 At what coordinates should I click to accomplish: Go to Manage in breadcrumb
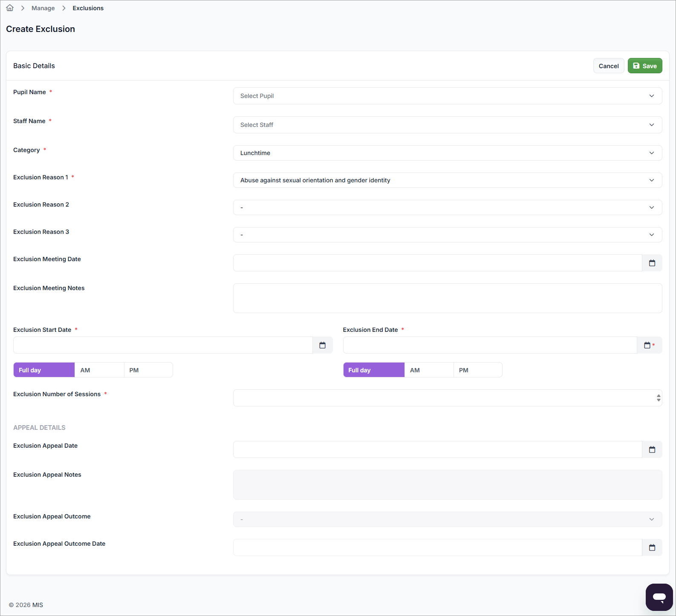tap(43, 8)
